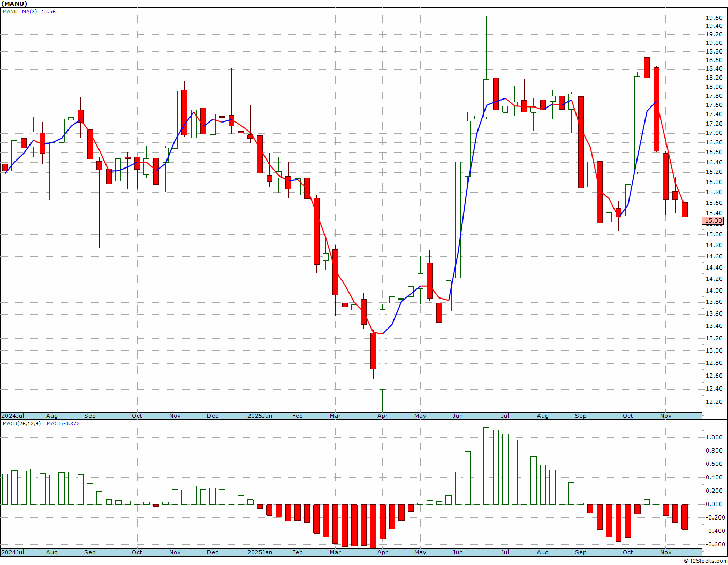Click 0.200 on the MACD axis
The width and height of the screenshot is (728, 565).
pos(714,491)
